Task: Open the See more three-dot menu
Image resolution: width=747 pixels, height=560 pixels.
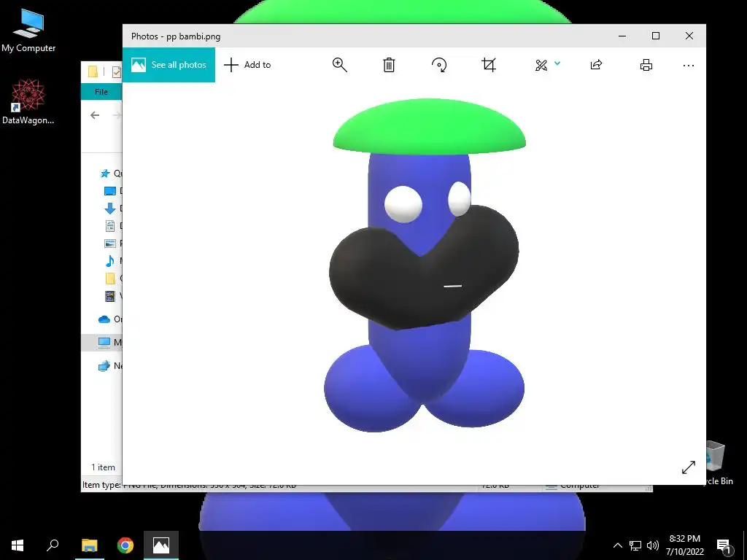Action: (x=689, y=66)
